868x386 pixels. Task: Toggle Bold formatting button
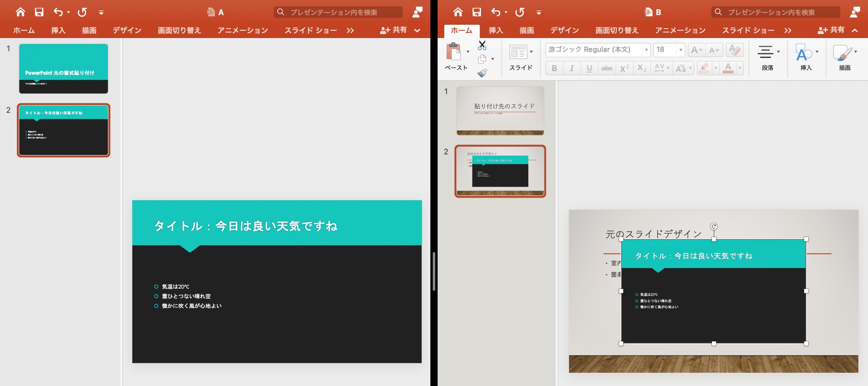point(554,69)
